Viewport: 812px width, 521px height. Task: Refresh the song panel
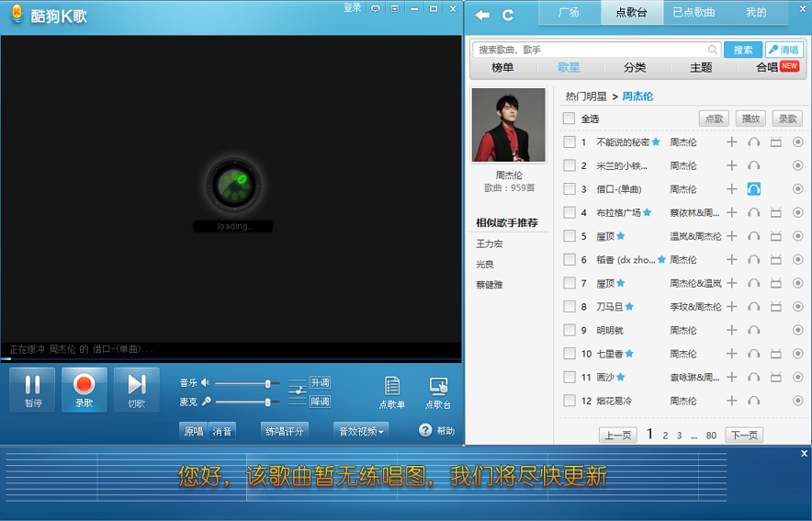click(x=508, y=15)
